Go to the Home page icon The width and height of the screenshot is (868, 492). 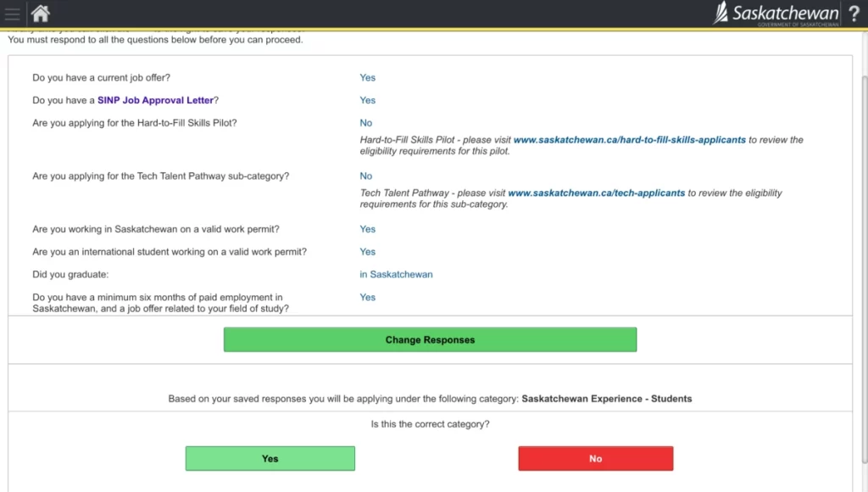(x=40, y=14)
